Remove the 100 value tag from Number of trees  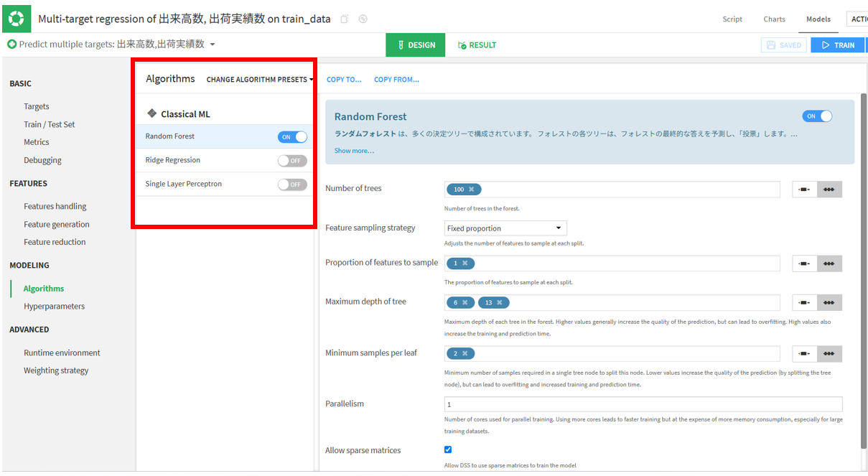point(472,190)
